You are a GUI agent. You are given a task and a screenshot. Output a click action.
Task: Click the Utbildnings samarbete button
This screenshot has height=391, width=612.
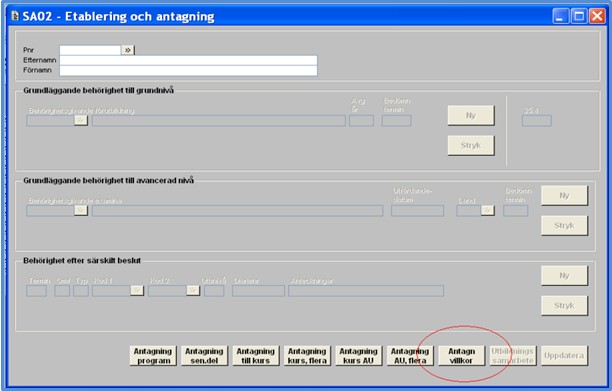coord(513,355)
